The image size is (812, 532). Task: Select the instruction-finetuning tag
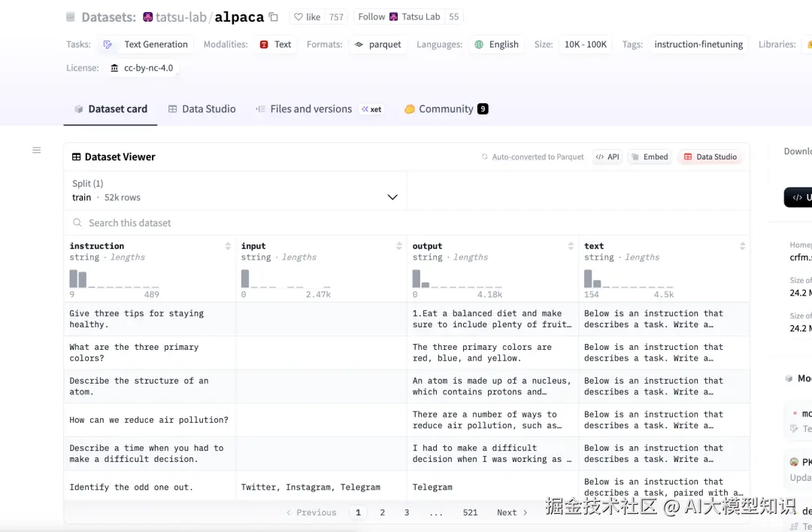coord(698,44)
